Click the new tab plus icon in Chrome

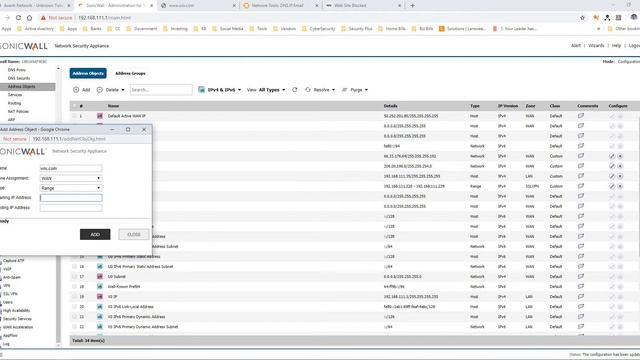pos(412,6)
